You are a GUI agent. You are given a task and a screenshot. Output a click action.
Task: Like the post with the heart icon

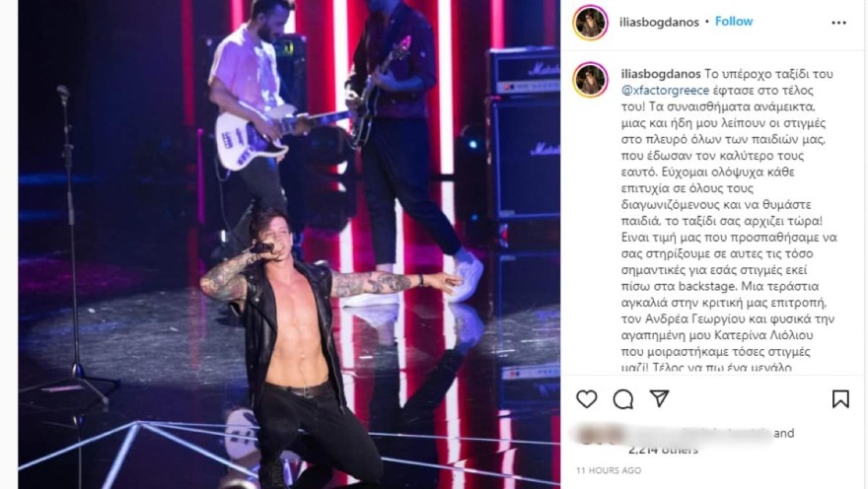586,399
